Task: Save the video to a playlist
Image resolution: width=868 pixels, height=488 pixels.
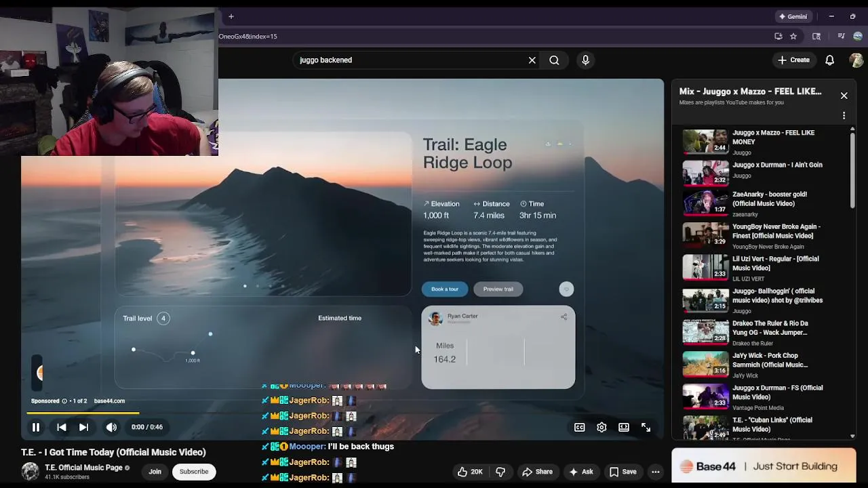Action: (623, 472)
